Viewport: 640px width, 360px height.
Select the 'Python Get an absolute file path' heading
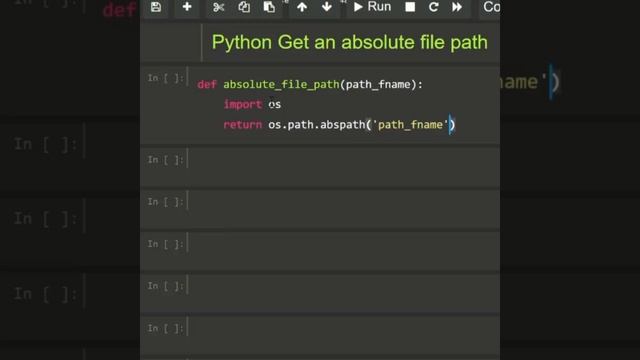(x=349, y=42)
